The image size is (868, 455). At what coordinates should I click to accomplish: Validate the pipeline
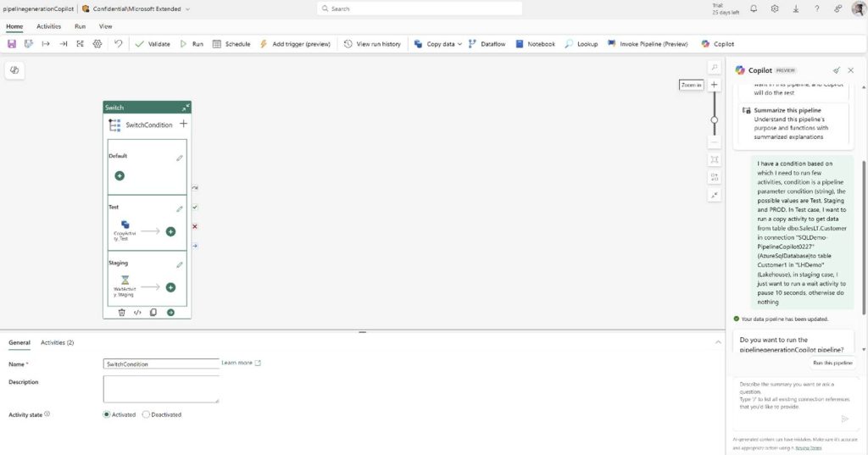click(153, 44)
